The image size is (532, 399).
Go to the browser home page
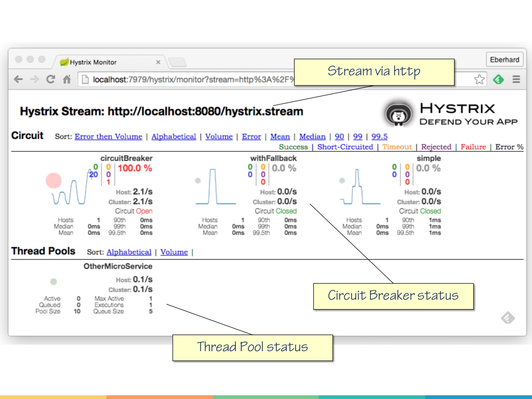(67, 79)
